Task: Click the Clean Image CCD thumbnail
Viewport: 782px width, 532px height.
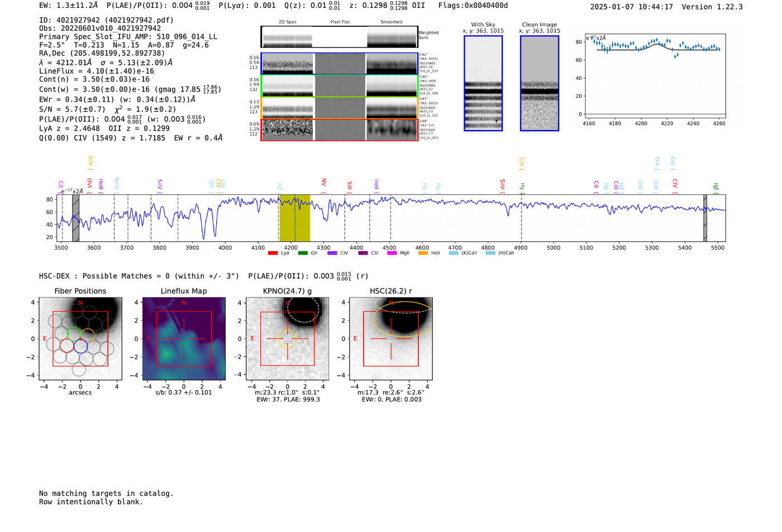Action: 540,83
